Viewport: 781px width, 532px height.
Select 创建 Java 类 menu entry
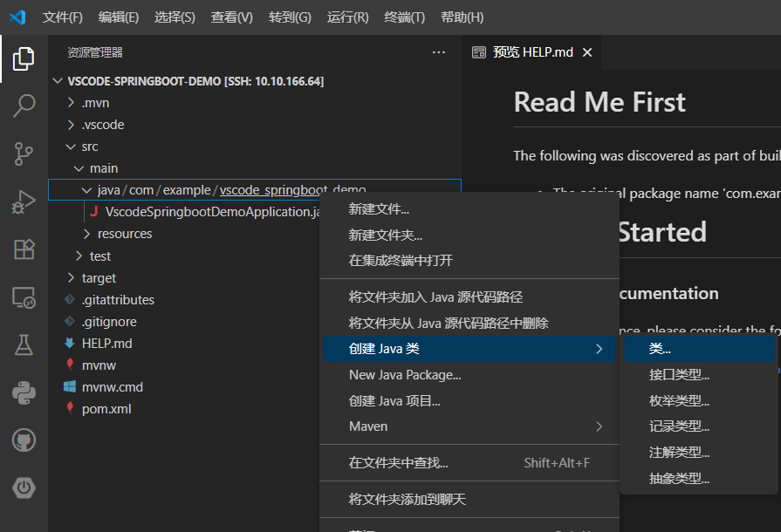[x=469, y=349]
